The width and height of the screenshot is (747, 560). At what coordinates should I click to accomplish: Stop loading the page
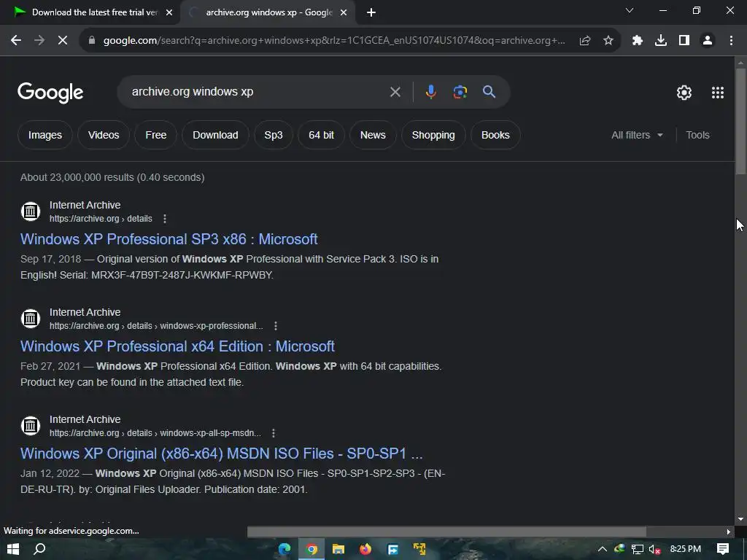(63, 41)
